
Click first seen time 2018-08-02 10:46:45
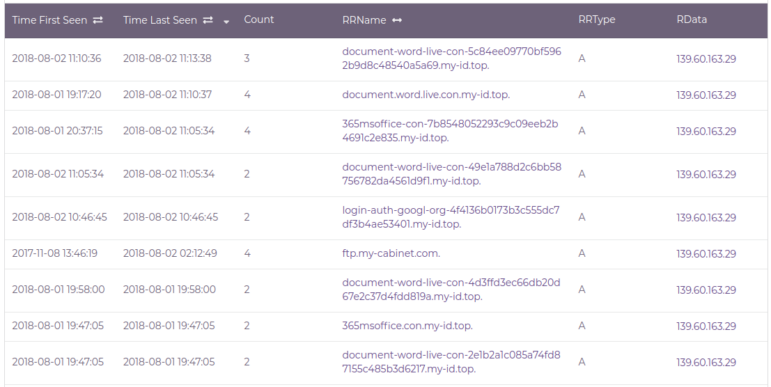[59, 217]
